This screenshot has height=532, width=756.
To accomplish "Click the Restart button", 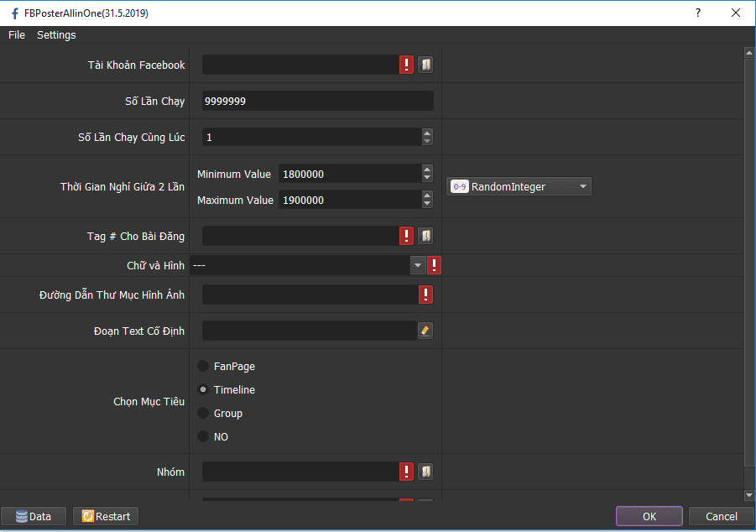I will [106, 516].
